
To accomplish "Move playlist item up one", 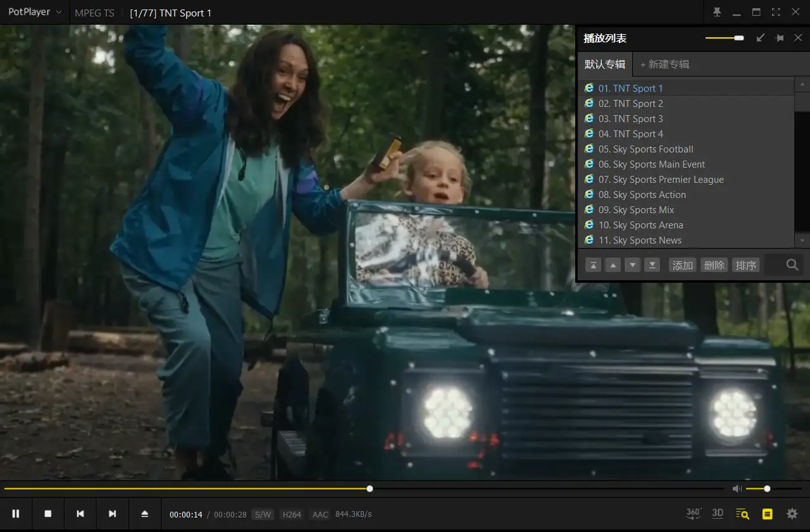I will pyautogui.click(x=613, y=265).
